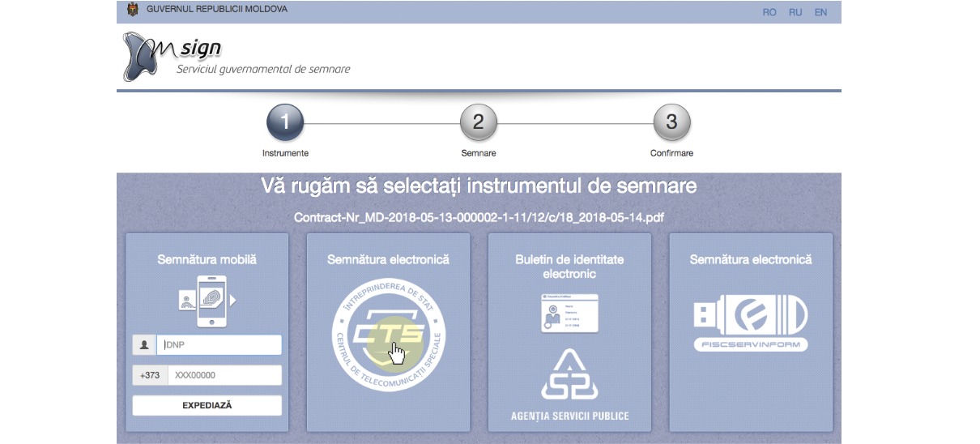Click the Moldova coat of arms icon
The height and width of the screenshot is (444, 980).
pyautogui.click(x=134, y=10)
